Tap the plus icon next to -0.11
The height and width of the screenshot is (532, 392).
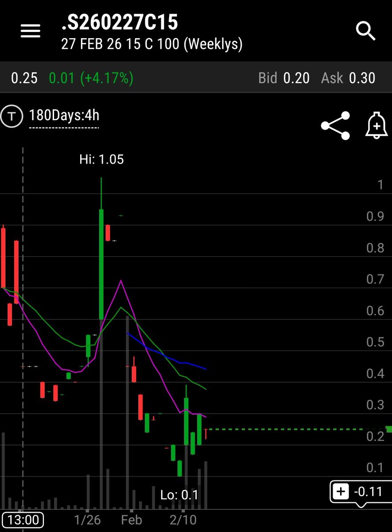(x=341, y=492)
